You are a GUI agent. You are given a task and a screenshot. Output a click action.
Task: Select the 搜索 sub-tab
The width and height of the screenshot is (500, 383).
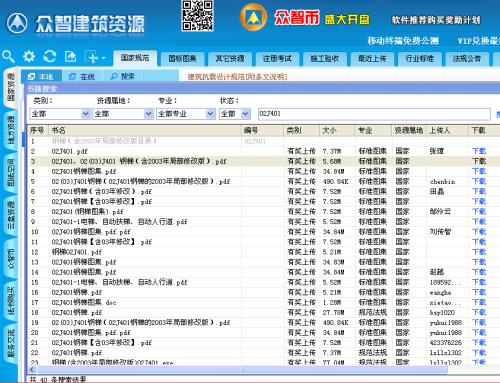(x=123, y=77)
